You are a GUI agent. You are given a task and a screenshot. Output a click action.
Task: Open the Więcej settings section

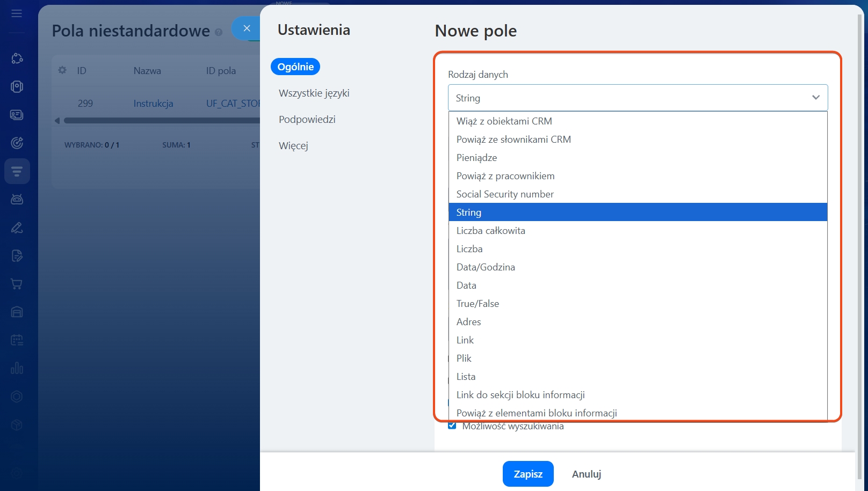[x=293, y=146]
